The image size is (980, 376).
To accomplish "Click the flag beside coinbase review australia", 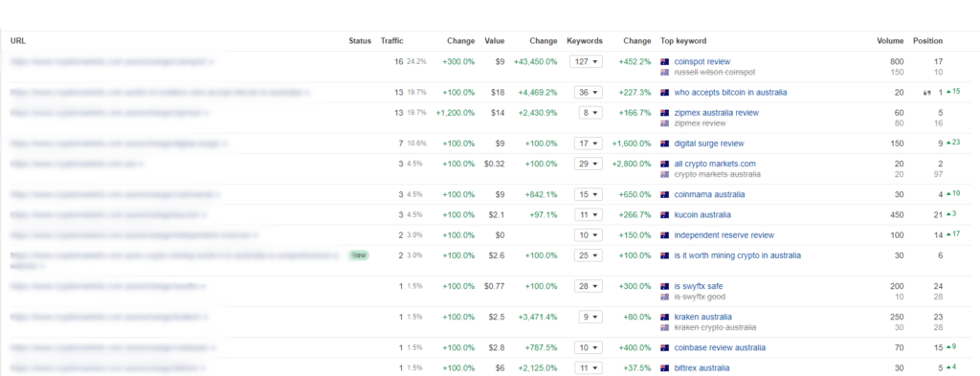I will click(x=664, y=348).
